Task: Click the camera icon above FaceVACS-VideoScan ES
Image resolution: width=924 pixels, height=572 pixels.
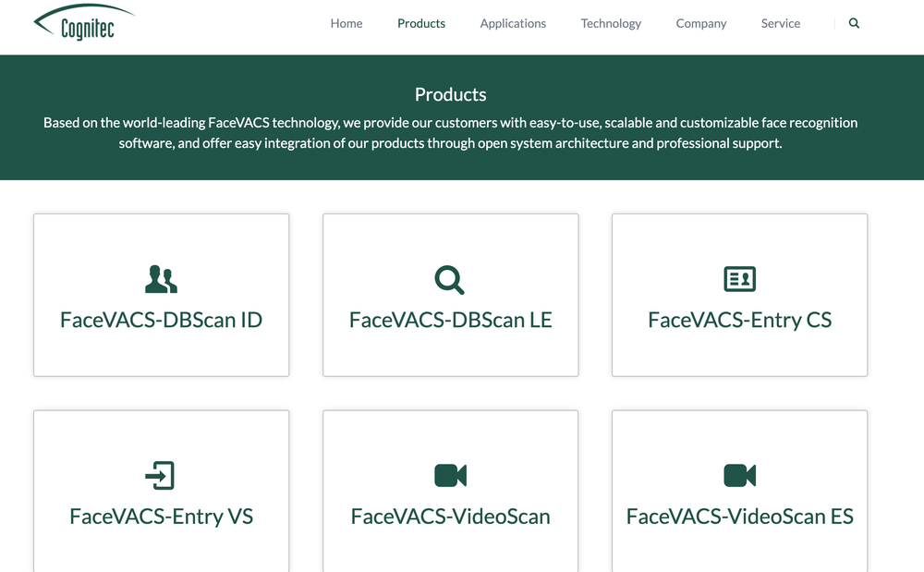Action: (x=739, y=475)
